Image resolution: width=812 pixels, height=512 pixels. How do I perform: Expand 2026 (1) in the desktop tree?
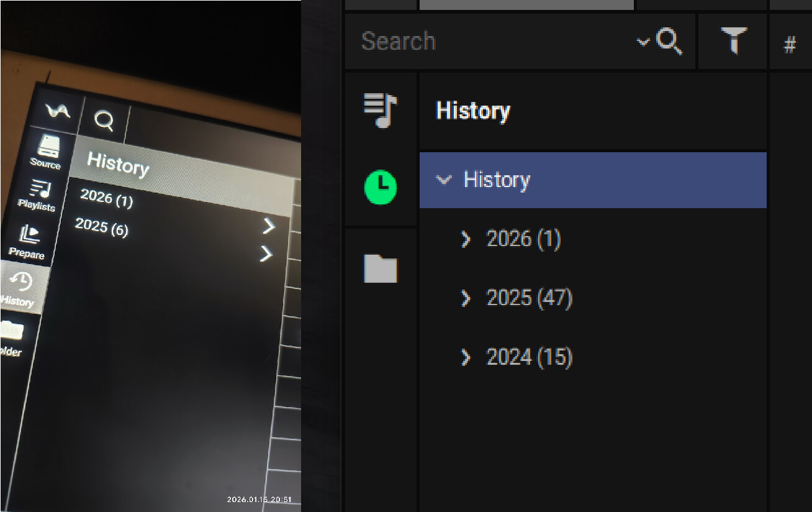tap(466, 239)
